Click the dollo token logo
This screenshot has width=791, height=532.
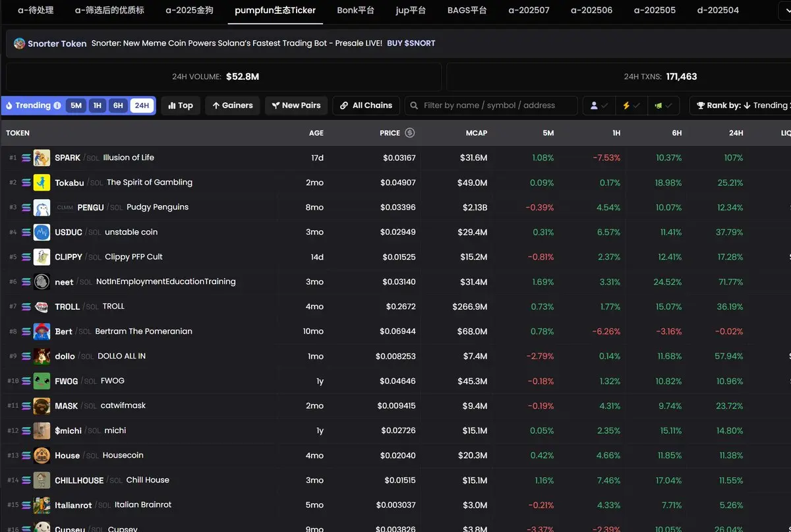click(x=42, y=356)
